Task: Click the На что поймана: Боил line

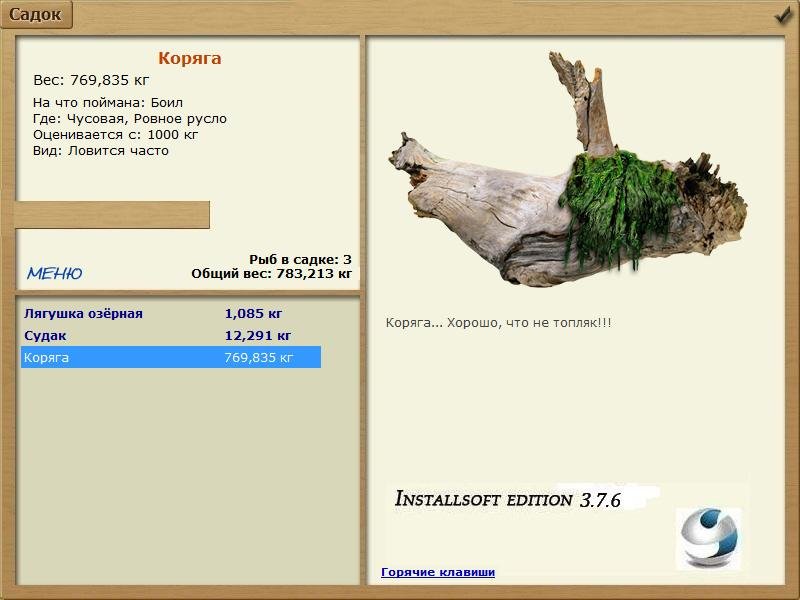Action: 108,103
